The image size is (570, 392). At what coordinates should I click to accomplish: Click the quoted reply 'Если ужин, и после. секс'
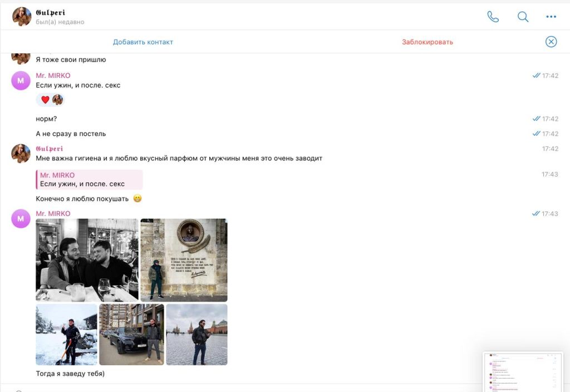pos(89,180)
